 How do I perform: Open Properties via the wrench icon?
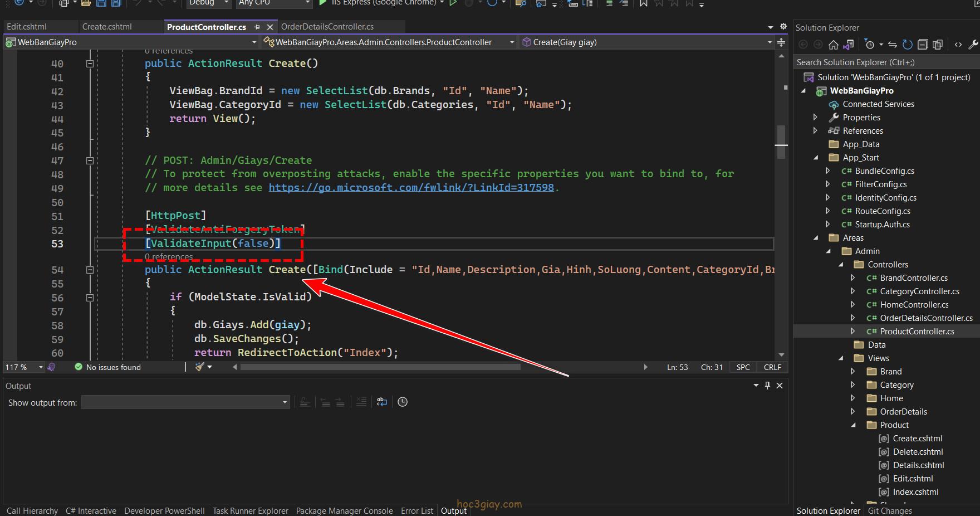pos(973,45)
